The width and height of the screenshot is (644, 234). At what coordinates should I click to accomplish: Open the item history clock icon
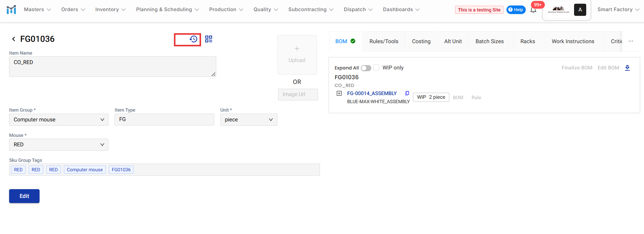193,39
